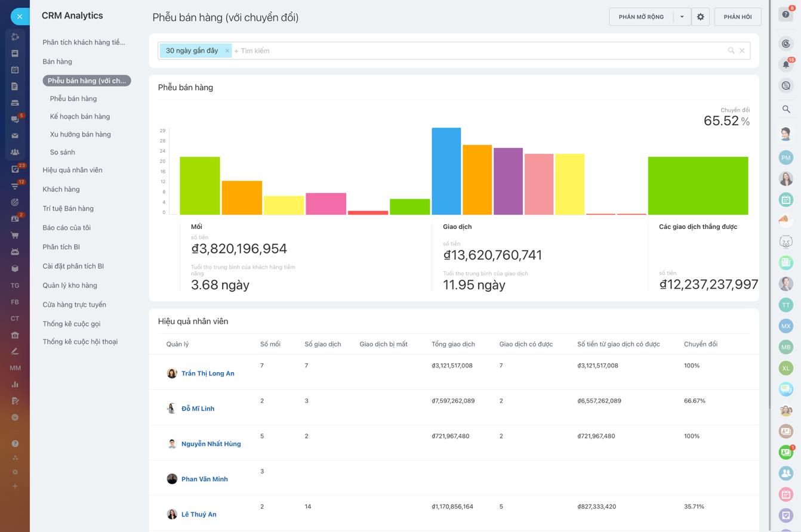The image size is (801, 532).
Task: Open Đỗ Mĩ Linh's profile link
Action: [198, 408]
